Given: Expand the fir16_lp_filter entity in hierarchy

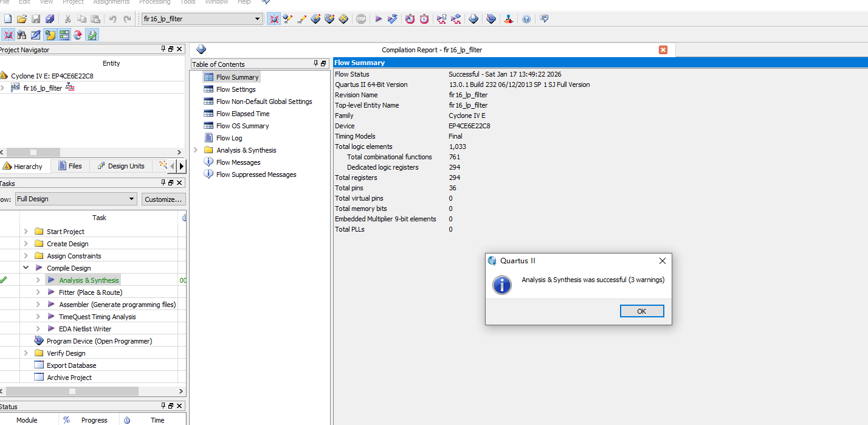Looking at the screenshot, I should (3, 88).
